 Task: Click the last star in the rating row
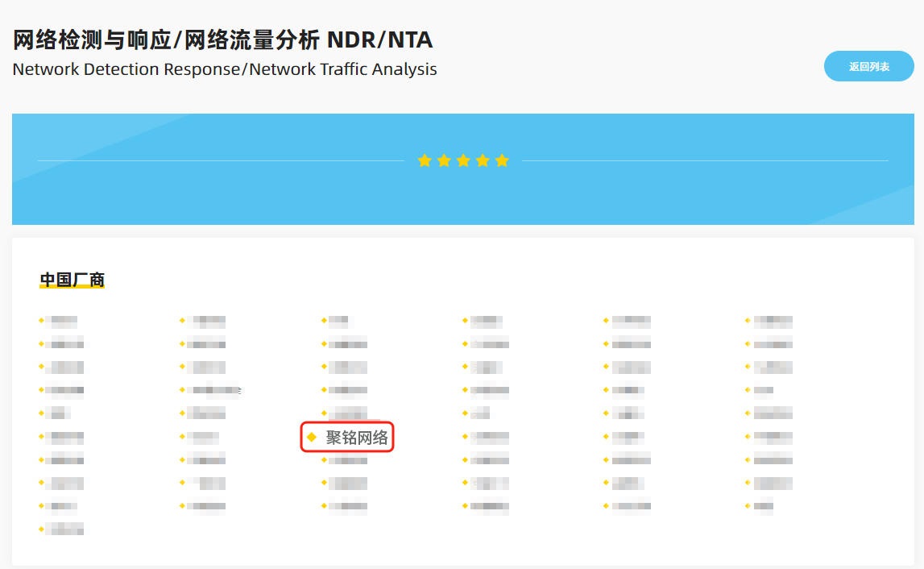click(502, 161)
